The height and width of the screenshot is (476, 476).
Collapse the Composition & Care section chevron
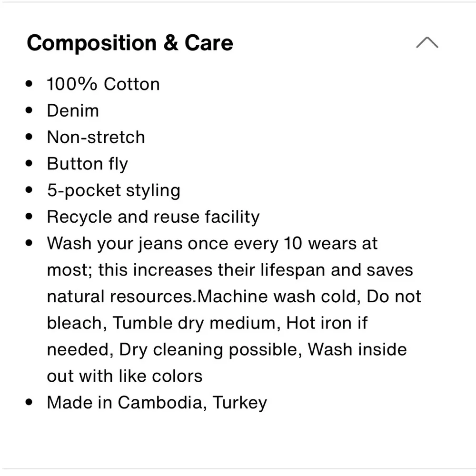point(427,43)
